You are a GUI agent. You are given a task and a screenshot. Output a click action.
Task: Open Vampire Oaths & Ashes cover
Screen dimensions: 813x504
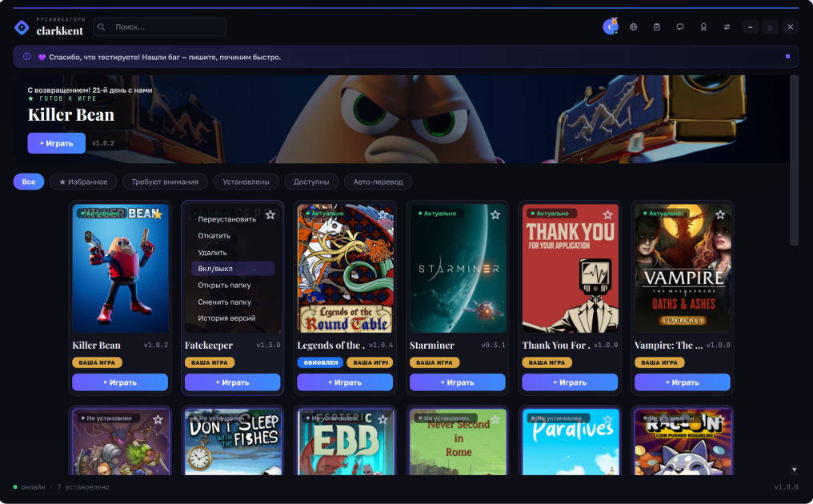point(683,268)
